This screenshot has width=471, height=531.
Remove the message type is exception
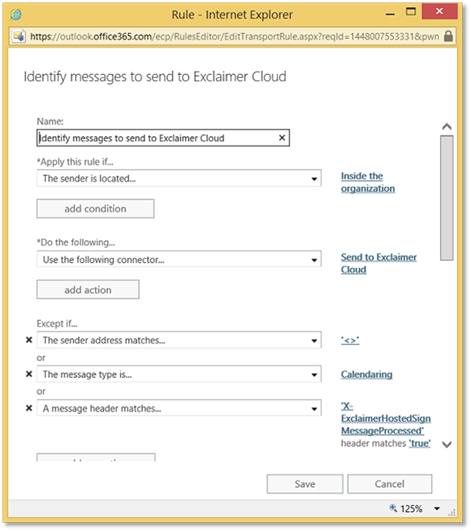point(29,374)
